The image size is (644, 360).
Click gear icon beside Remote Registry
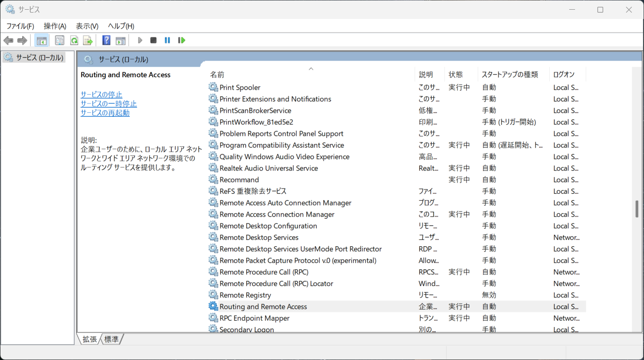tap(213, 295)
